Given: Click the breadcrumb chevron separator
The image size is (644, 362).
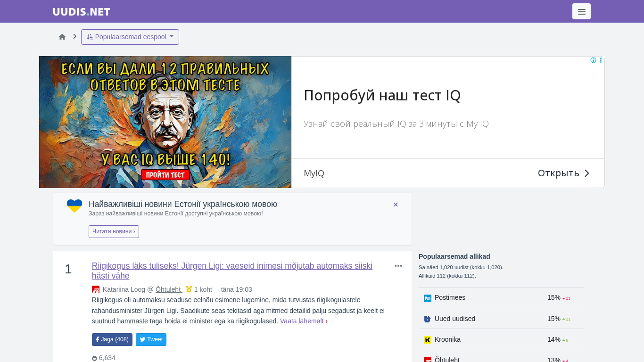Looking at the screenshot, I should (74, 36).
